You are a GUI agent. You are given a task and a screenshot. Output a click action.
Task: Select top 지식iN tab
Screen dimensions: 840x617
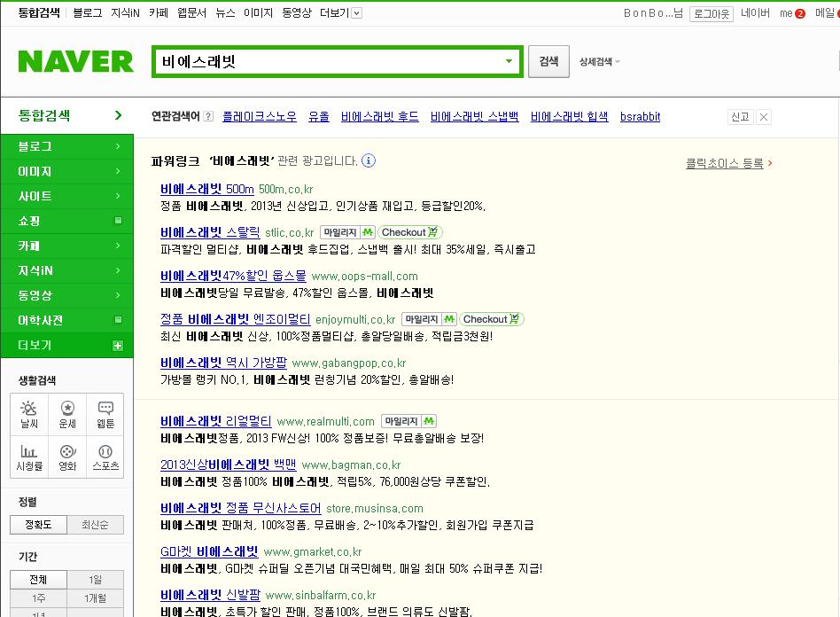pyautogui.click(x=125, y=13)
